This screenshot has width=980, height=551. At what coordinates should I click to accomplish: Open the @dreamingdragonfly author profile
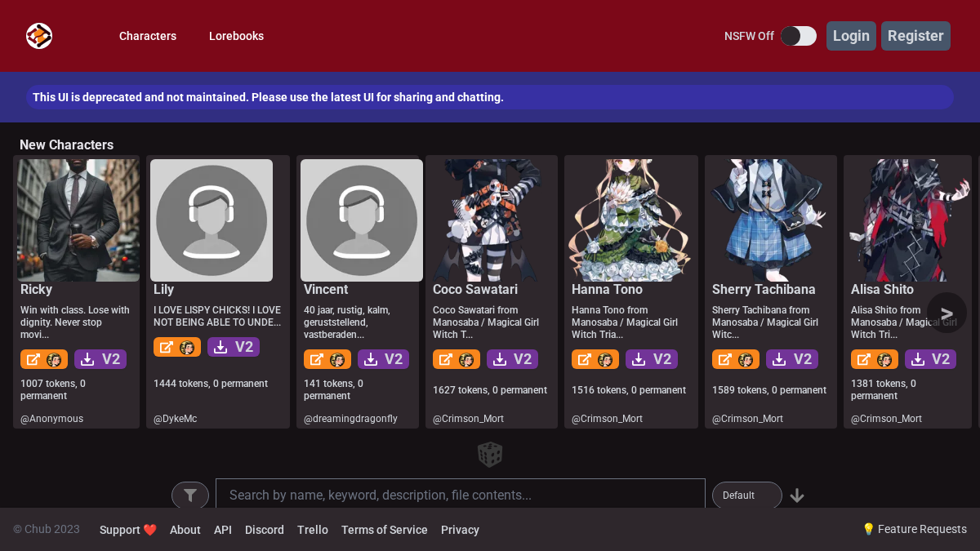[x=350, y=419]
